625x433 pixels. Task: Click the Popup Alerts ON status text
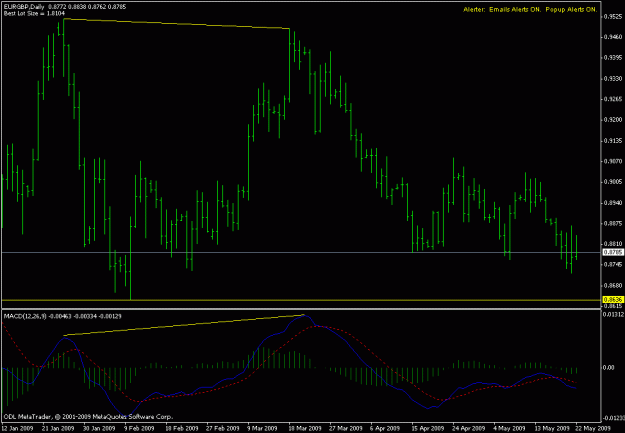571,10
